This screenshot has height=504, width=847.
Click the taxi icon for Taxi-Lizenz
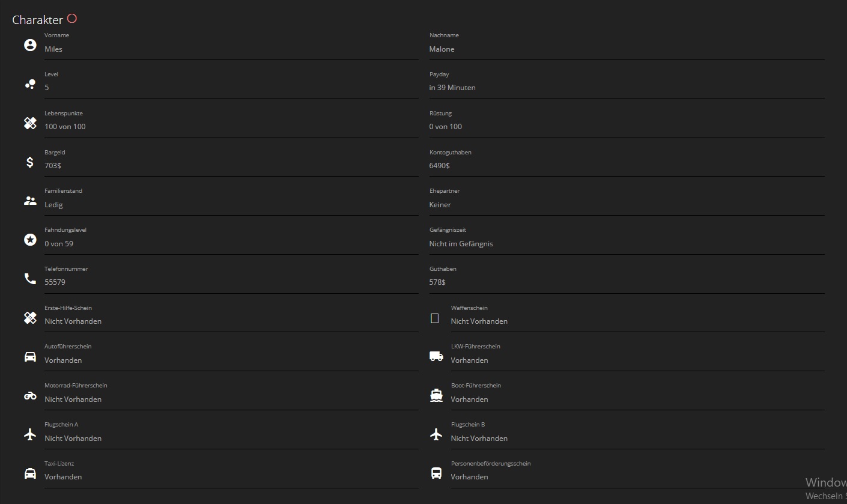click(30, 473)
